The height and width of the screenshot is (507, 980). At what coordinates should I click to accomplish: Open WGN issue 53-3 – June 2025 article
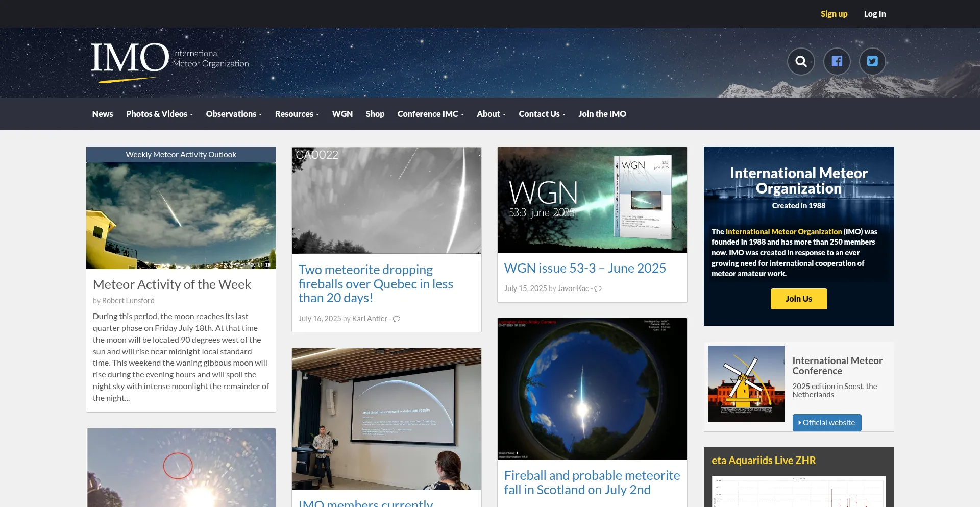[585, 268]
